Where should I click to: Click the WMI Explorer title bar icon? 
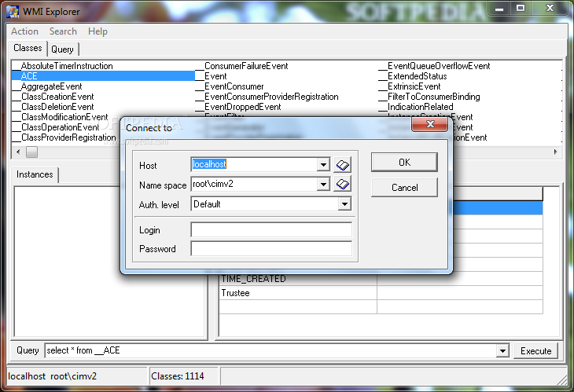point(13,11)
